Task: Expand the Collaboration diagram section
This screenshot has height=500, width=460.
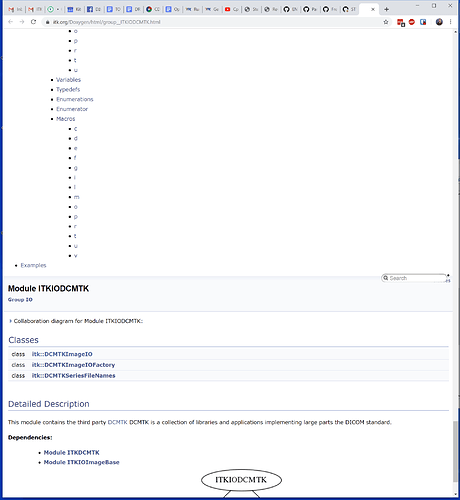Action: (10, 321)
